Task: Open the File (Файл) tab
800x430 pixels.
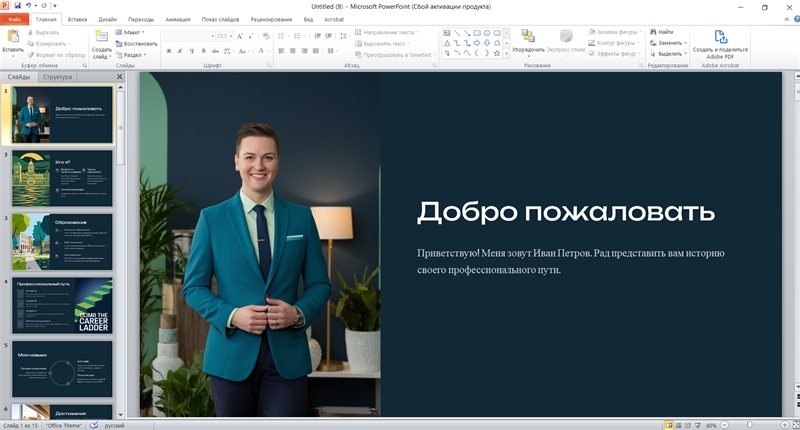Action: (x=15, y=19)
